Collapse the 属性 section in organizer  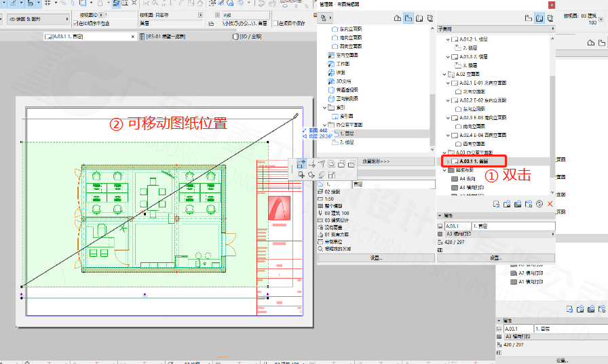440,216
